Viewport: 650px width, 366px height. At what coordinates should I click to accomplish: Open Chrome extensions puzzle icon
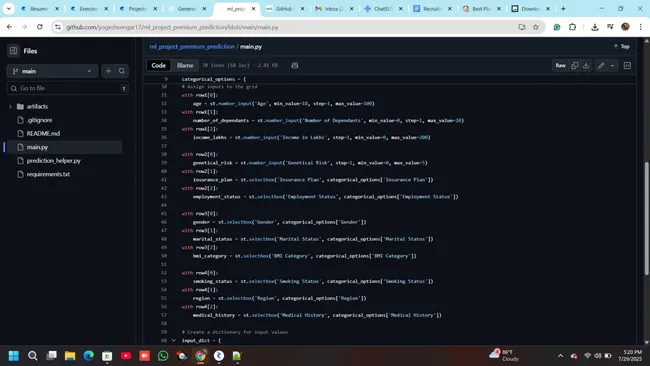click(x=572, y=27)
